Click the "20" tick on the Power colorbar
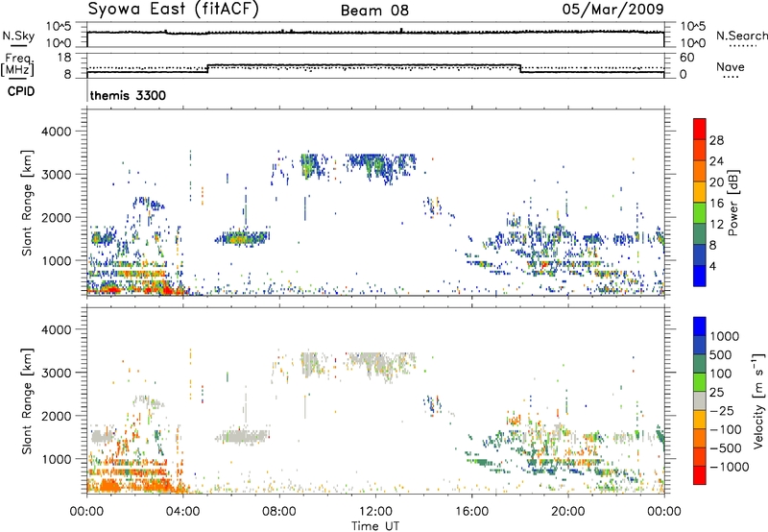 click(716, 182)
